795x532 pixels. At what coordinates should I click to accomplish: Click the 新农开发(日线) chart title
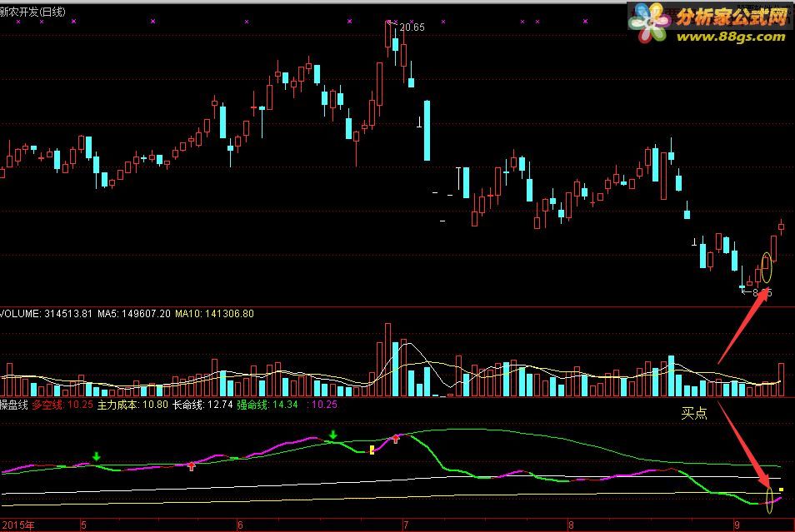[x=33, y=12]
